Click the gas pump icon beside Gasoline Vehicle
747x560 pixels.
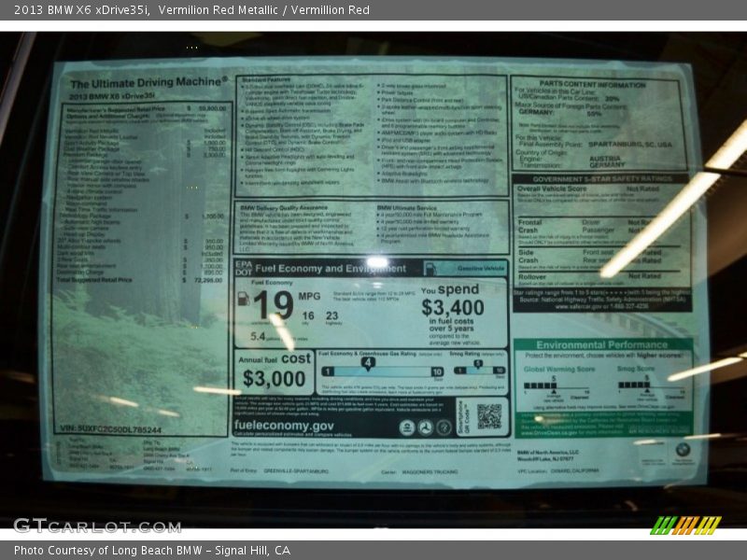tap(430, 269)
